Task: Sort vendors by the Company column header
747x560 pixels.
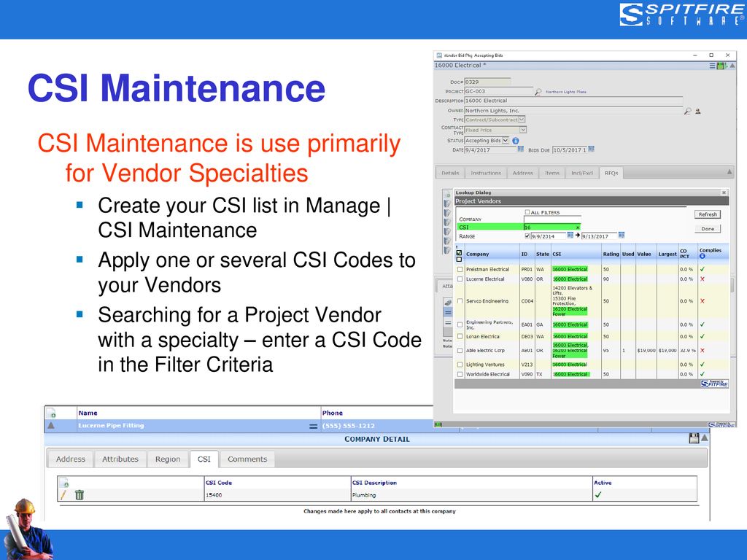Action: (x=477, y=254)
